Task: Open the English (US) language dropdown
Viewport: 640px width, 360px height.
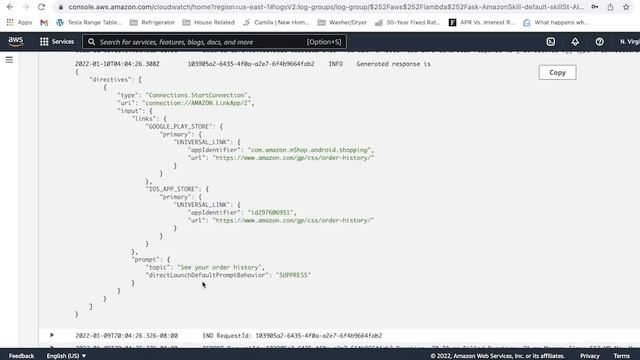Action: [x=66, y=356]
